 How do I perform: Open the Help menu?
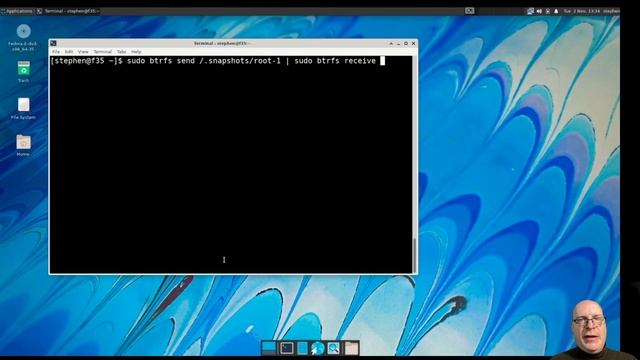136,52
